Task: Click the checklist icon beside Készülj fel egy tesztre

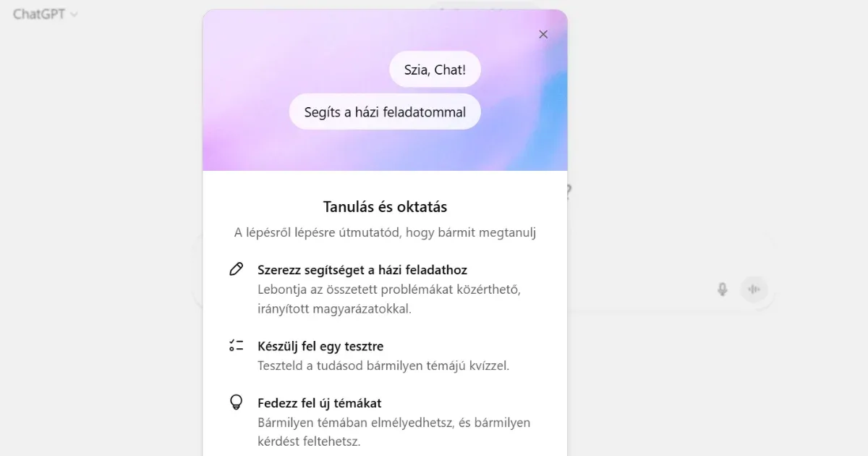Action: [236, 345]
